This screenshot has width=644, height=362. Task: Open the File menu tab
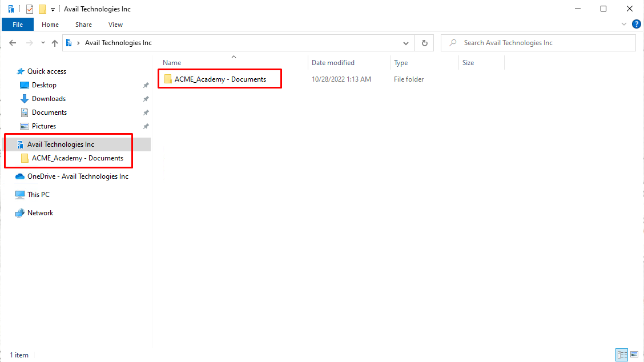point(18,25)
